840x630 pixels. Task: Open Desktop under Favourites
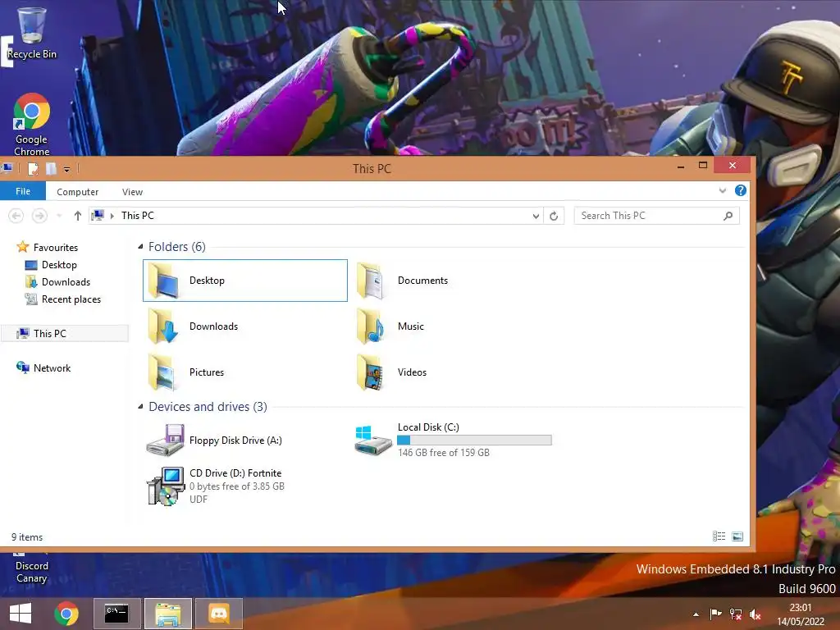click(x=51, y=265)
